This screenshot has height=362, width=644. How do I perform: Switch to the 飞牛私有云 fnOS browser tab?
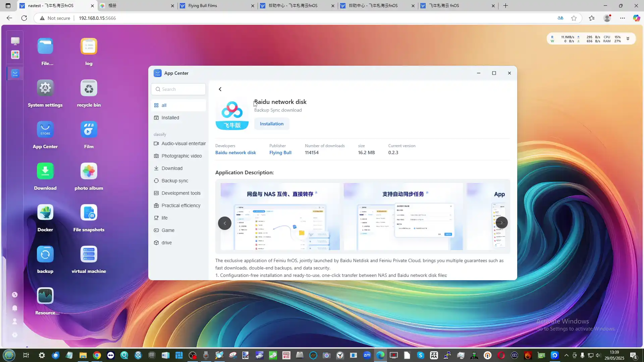point(458,6)
